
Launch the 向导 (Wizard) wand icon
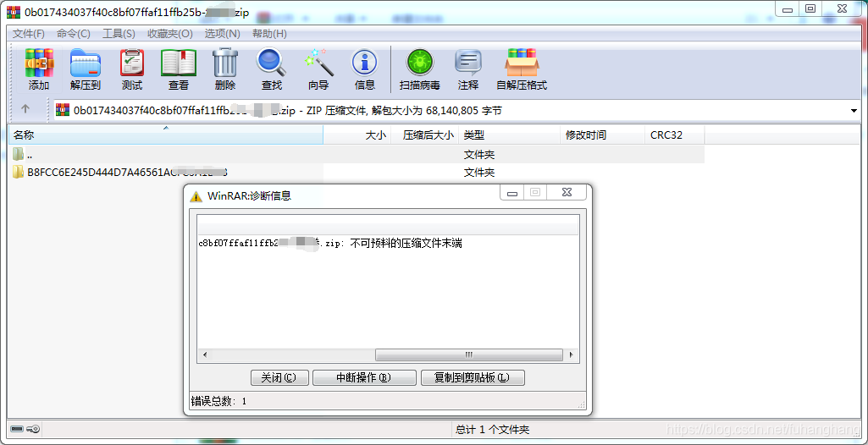pos(319,69)
